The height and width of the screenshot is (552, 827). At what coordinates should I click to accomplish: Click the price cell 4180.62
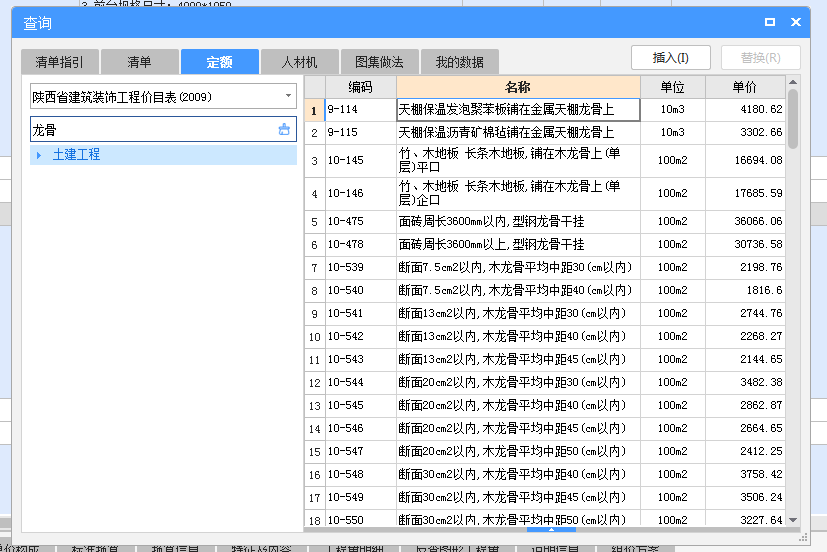(745, 110)
